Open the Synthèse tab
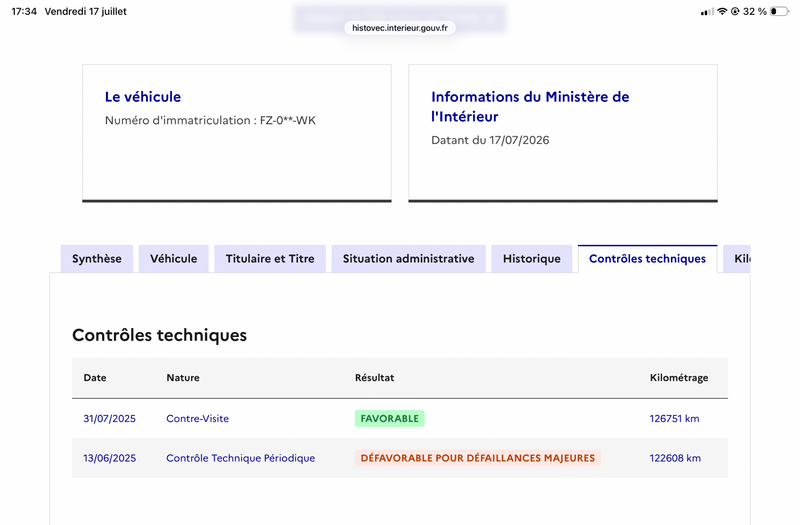The height and width of the screenshot is (525, 800). [x=97, y=259]
